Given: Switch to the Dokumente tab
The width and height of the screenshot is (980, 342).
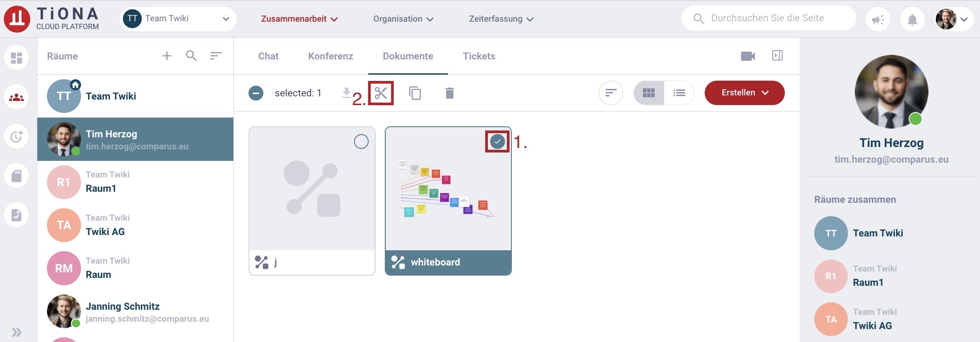Looking at the screenshot, I should pos(408,56).
